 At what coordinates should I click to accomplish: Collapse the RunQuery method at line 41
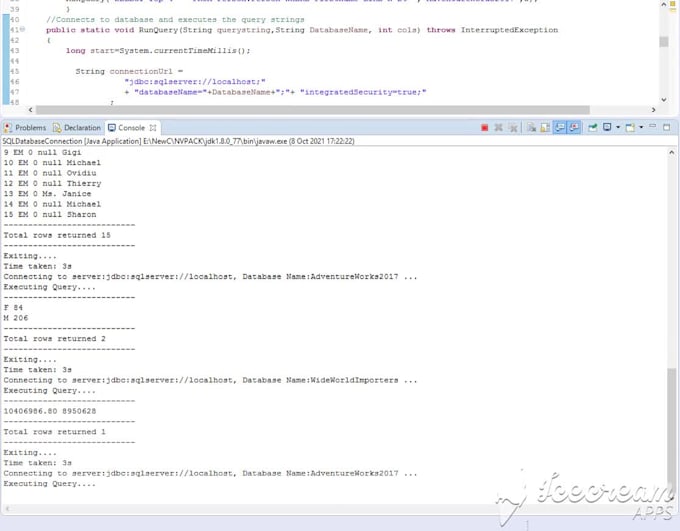click(x=22, y=30)
